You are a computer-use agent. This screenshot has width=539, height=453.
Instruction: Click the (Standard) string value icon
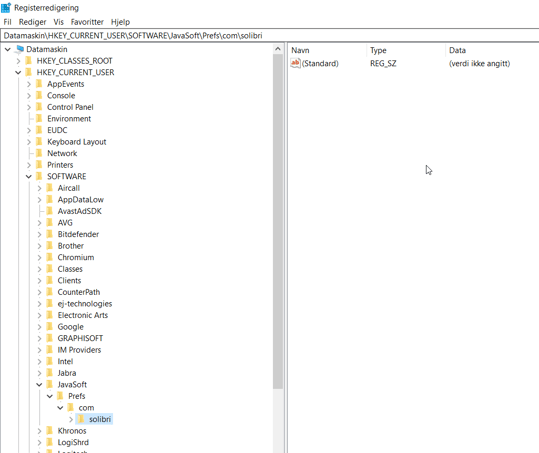(295, 63)
